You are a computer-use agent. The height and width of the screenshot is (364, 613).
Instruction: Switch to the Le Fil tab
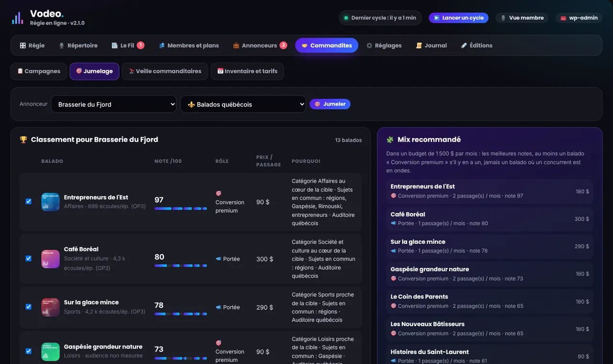pos(128,45)
